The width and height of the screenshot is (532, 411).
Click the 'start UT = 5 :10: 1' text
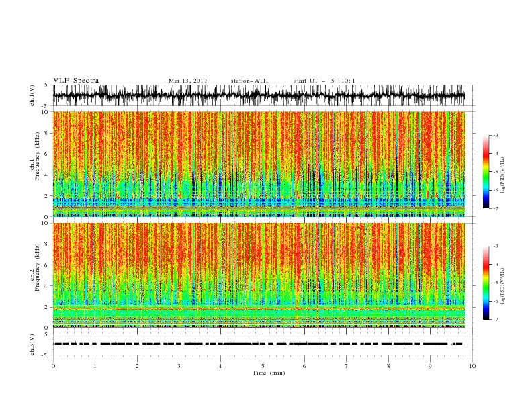324,81
